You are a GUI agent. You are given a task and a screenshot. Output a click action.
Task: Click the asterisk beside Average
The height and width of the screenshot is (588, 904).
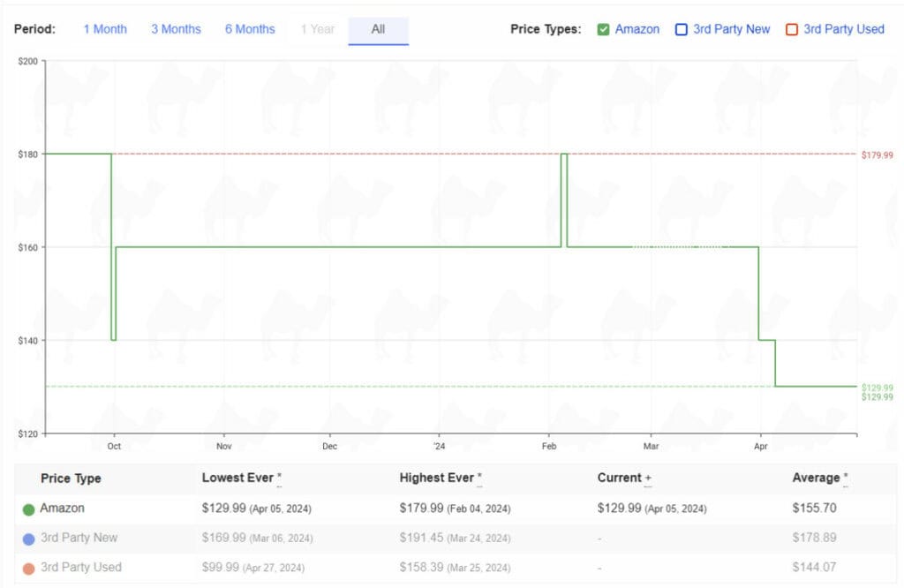coord(846,478)
